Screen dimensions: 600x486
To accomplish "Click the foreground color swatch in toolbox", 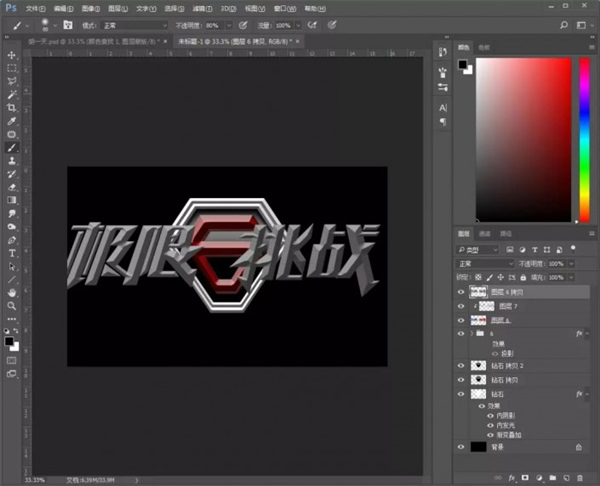I will coord(9,341).
